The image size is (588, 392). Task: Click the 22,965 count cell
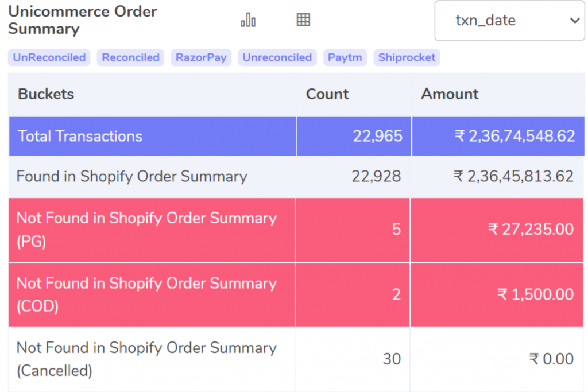354,136
